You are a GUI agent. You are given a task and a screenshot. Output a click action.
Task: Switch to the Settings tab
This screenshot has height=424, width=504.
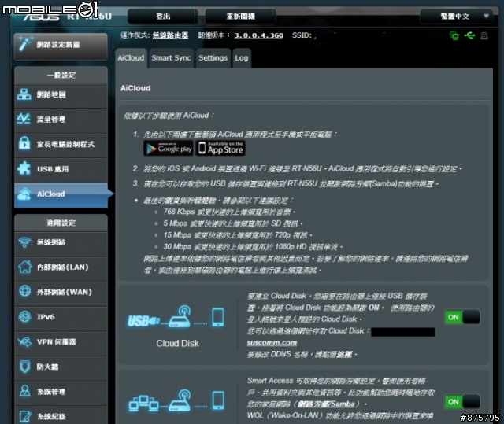click(213, 58)
